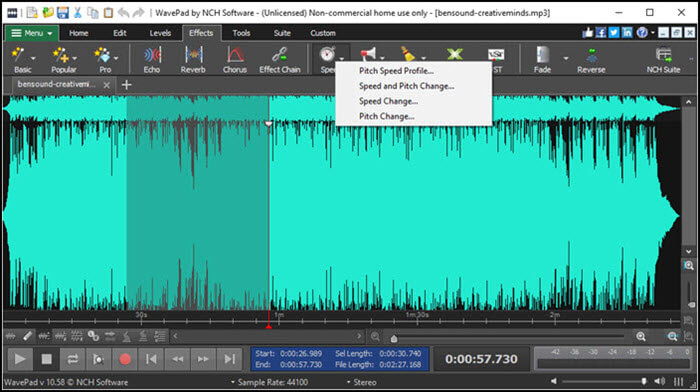Open the Popular effects wand icon
This screenshot has width=700, height=392.
[x=60, y=55]
